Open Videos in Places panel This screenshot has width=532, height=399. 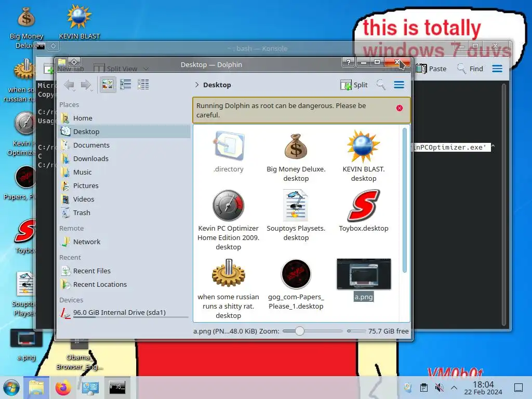pyautogui.click(x=124, y=199)
